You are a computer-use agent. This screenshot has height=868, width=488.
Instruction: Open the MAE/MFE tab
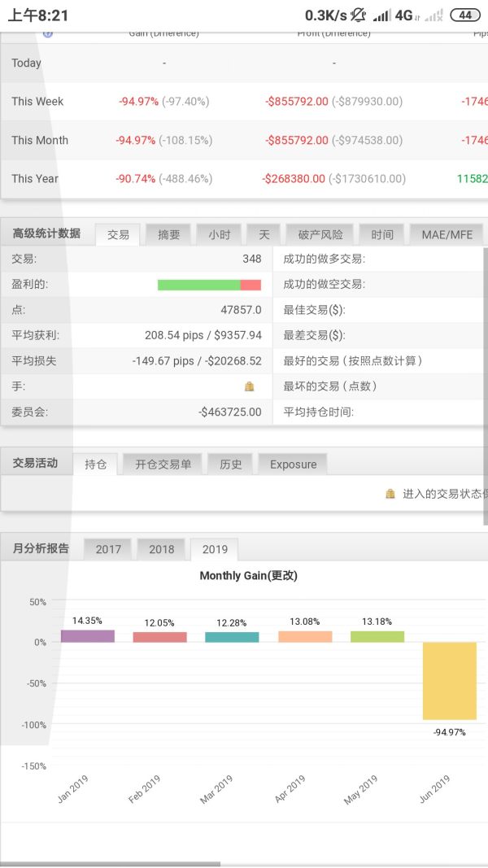click(x=447, y=234)
